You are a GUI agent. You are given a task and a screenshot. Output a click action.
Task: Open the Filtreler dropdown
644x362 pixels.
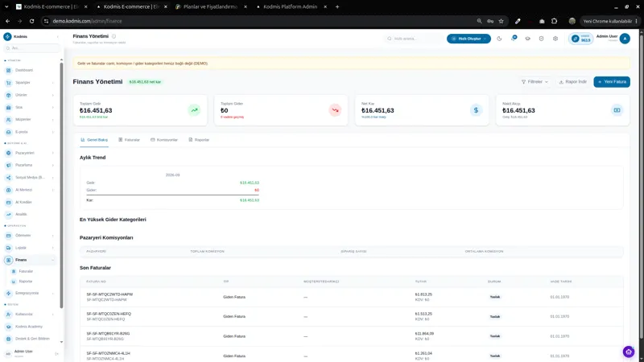[535, 82]
